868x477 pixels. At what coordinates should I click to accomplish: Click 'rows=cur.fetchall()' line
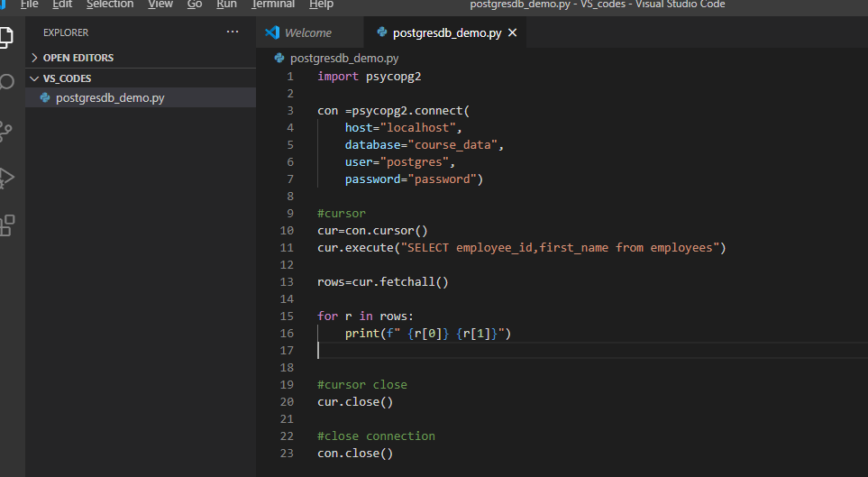click(x=383, y=282)
